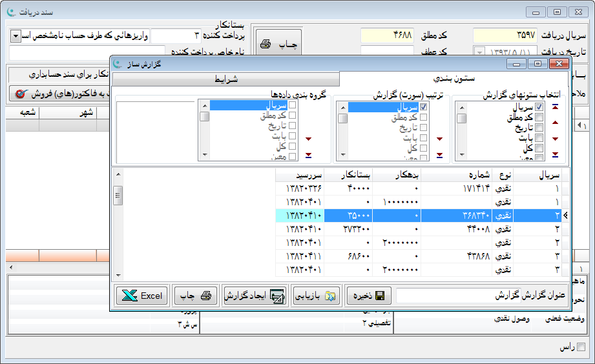The height and width of the screenshot is (364, 595).
Task: Toggle سریال checkbox in column selection list
Action: tap(539, 107)
